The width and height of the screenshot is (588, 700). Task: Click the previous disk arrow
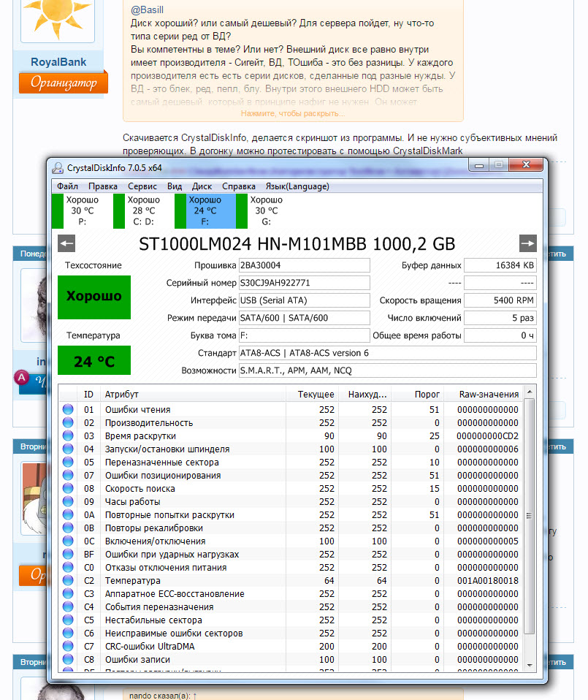pyautogui.click(x=65, y=243)
